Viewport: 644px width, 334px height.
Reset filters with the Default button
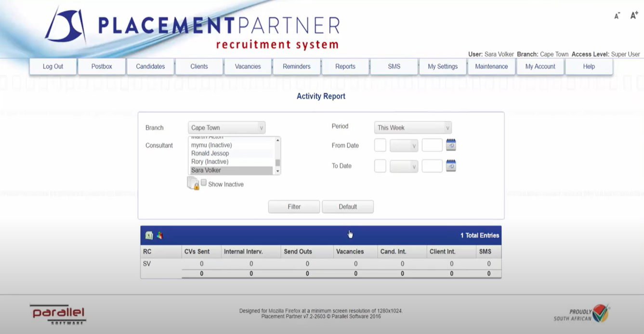[x=348, y=206]
